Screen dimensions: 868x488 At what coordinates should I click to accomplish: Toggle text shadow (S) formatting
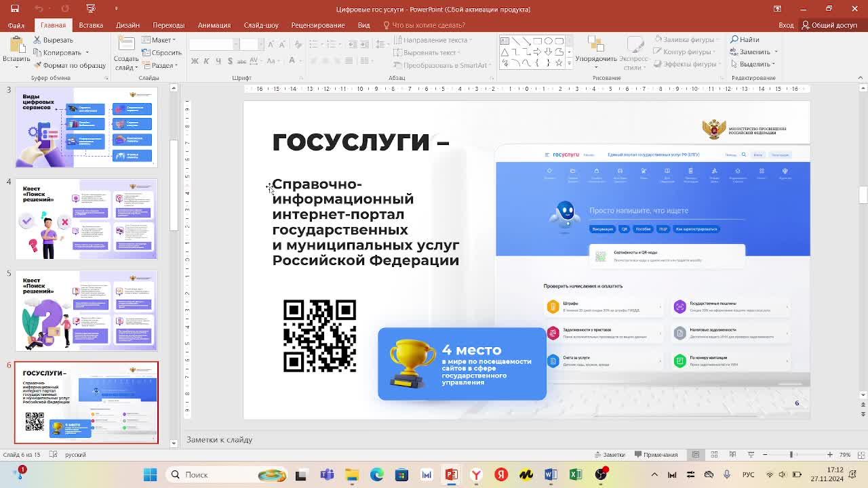(230, 61)
